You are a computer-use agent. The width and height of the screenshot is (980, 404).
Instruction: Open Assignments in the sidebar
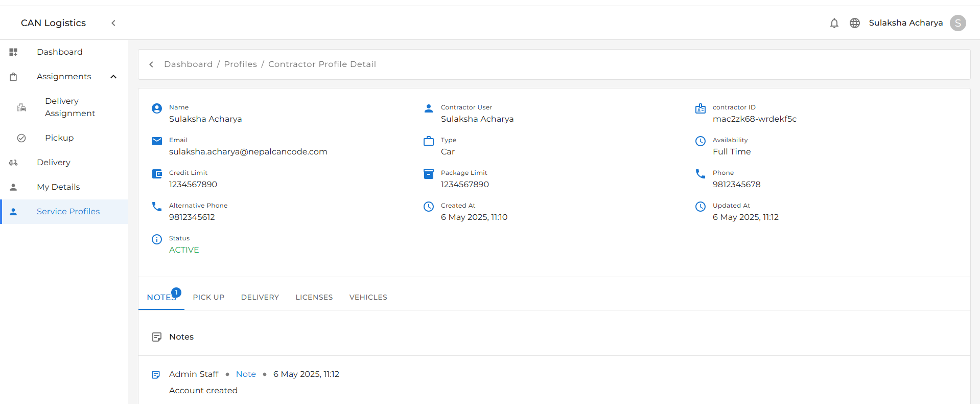click(64, 77)
